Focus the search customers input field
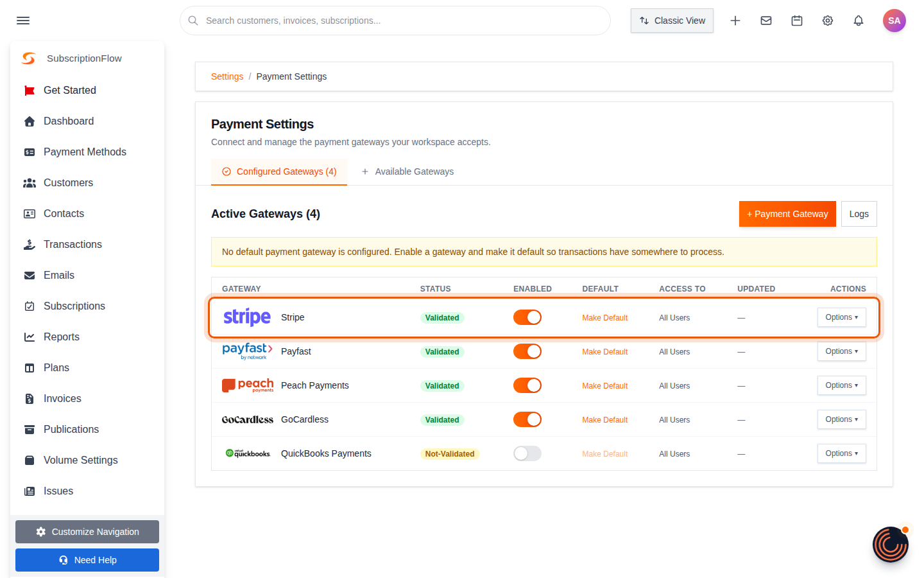This screenshot has width=924, height=578. (395, 21)
